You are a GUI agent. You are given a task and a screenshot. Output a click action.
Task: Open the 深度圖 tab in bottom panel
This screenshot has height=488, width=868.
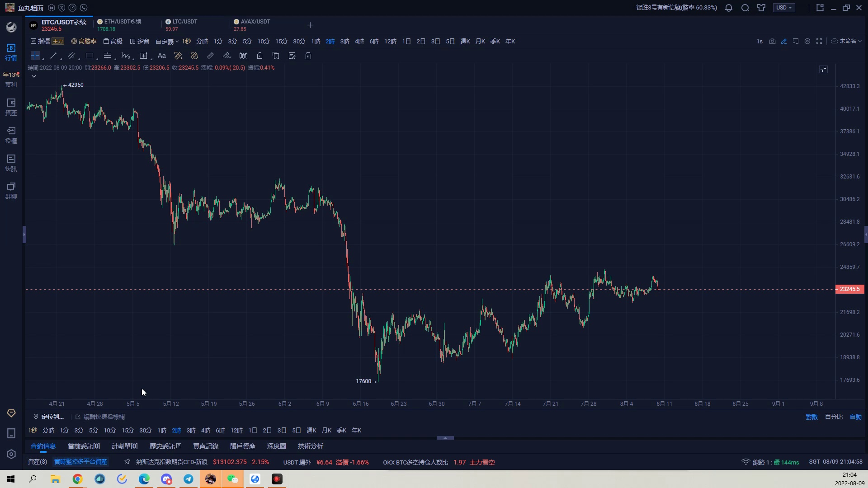276,446
